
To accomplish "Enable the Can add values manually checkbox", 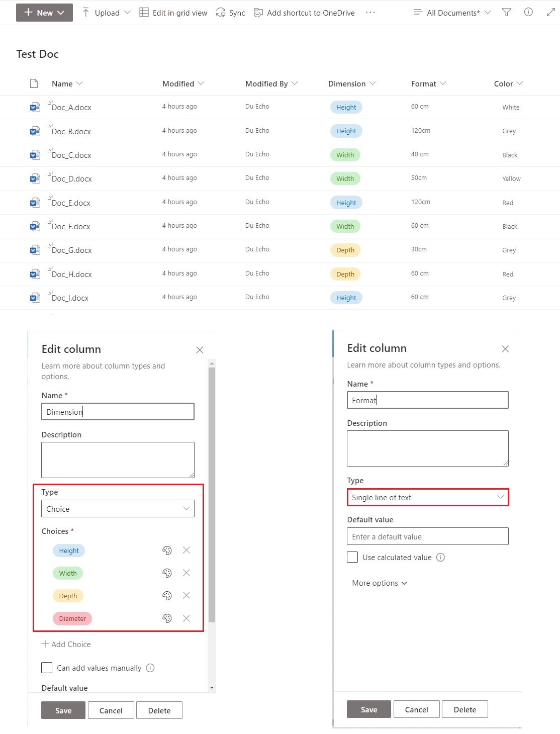I will [x=47, y=668].
